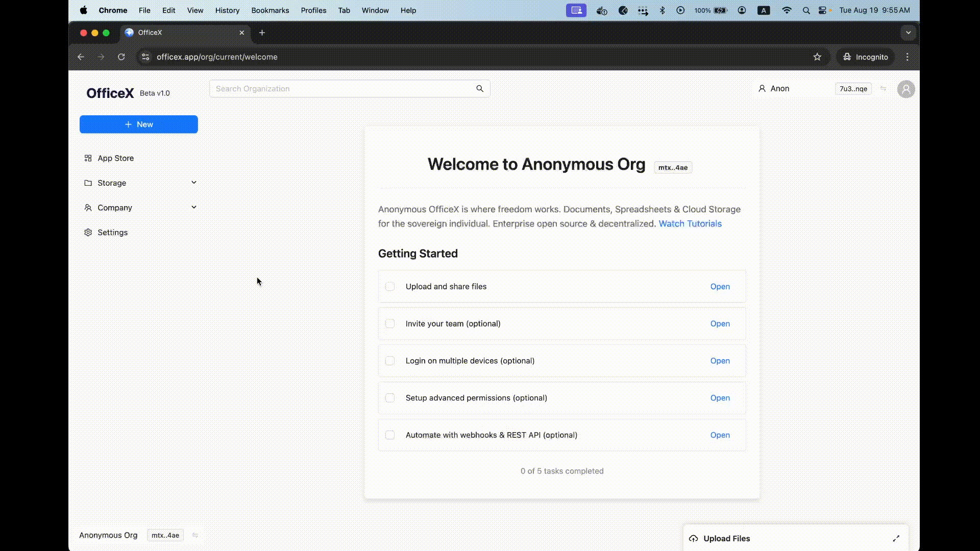Viewport: 980px width, 551px height.
Task: Click the Settings gear icon in sidebar
Action: 88,233
